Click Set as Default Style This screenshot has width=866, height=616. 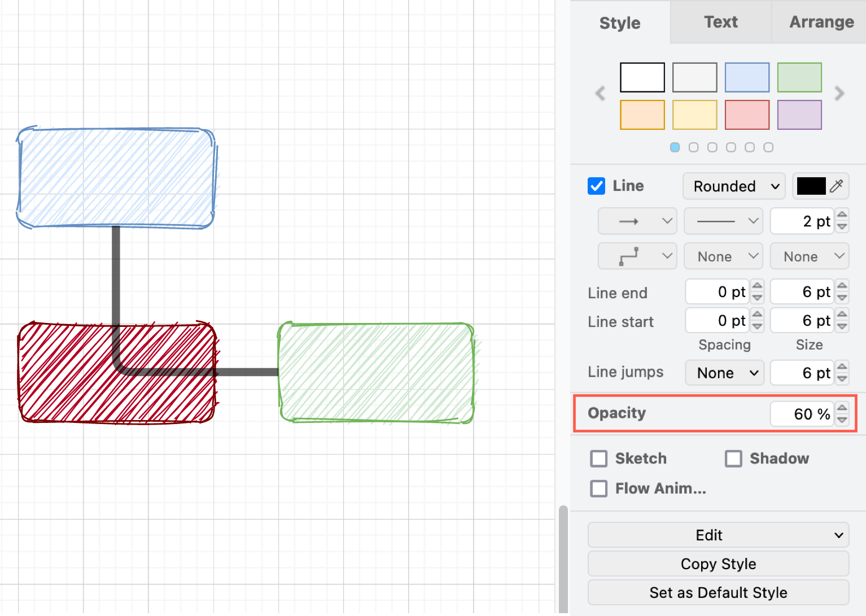[718, 592]
